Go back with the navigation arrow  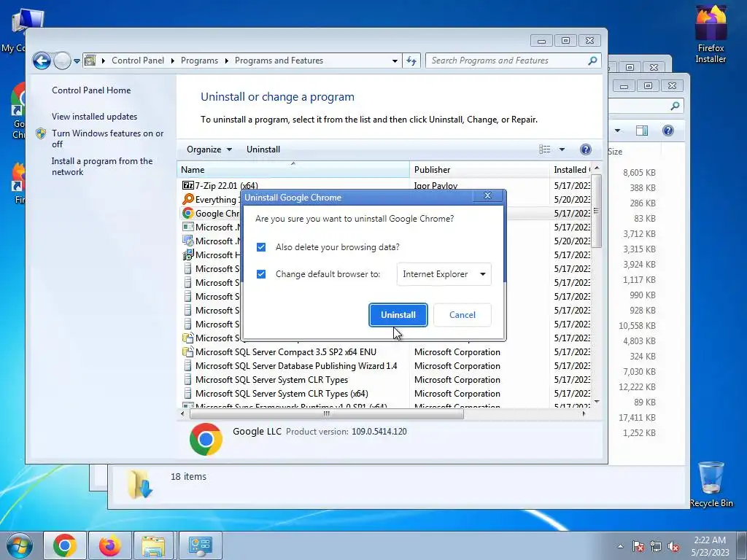42,61
